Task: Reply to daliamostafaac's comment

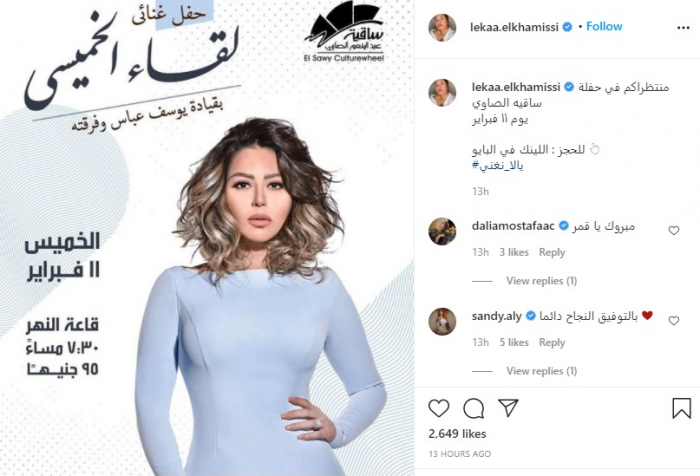Action: [552, 252]
